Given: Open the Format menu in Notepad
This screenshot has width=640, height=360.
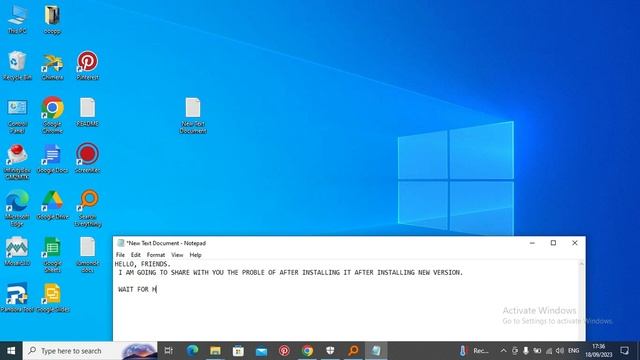Looking at the screenshot, I should (x=156, y=255).
